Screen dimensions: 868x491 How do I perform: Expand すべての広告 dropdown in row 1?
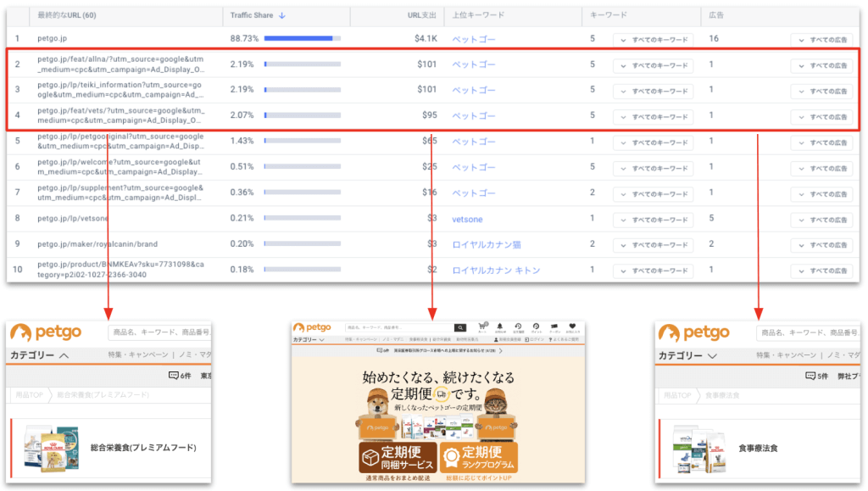point(821,40)
